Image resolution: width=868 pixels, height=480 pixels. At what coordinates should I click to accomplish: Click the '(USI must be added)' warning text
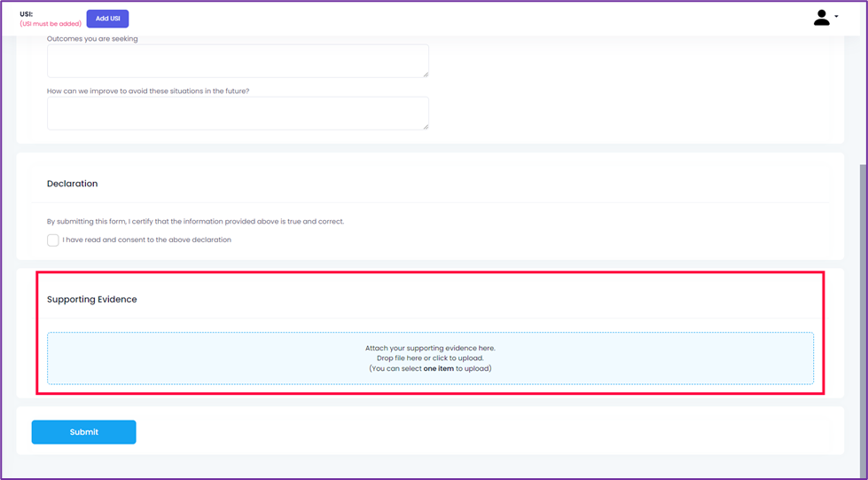coord(51,24)
